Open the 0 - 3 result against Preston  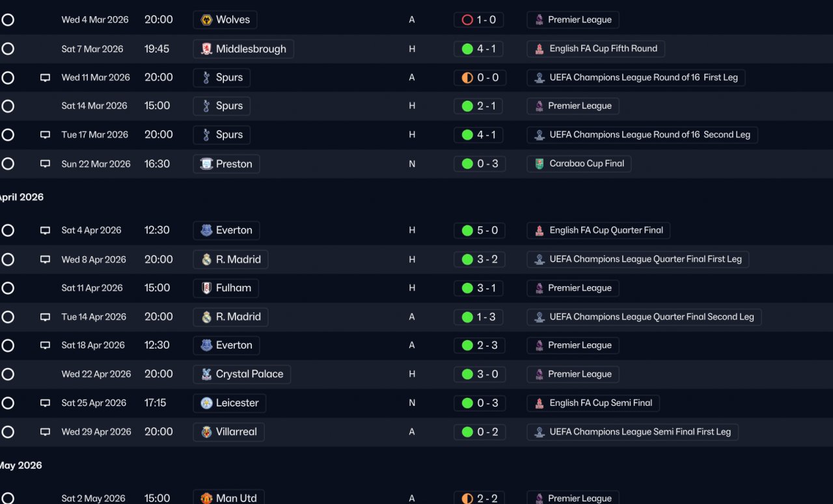click(480, 164)
